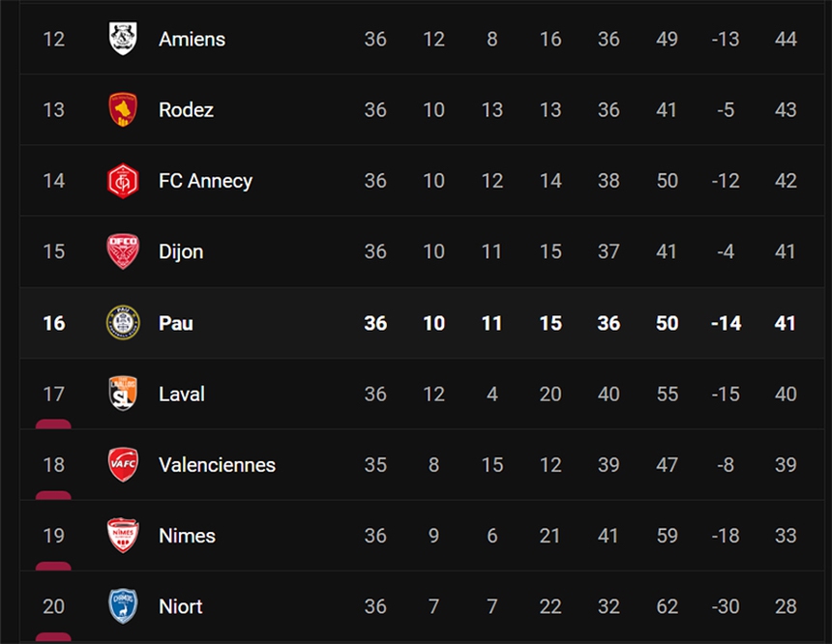Select the Dijon team name
The width and height of the screenshot is (832, 644).
click(x=181, y=251)
